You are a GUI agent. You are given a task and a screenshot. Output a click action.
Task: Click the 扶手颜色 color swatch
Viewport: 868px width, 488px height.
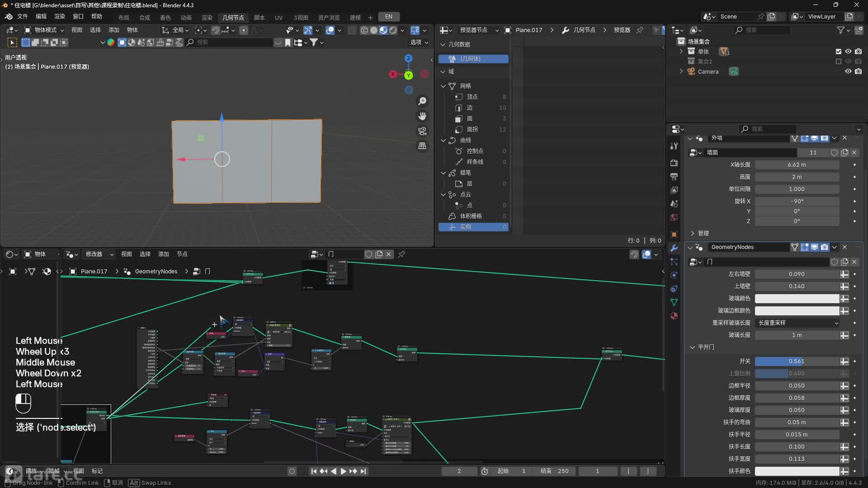[797, 471]
